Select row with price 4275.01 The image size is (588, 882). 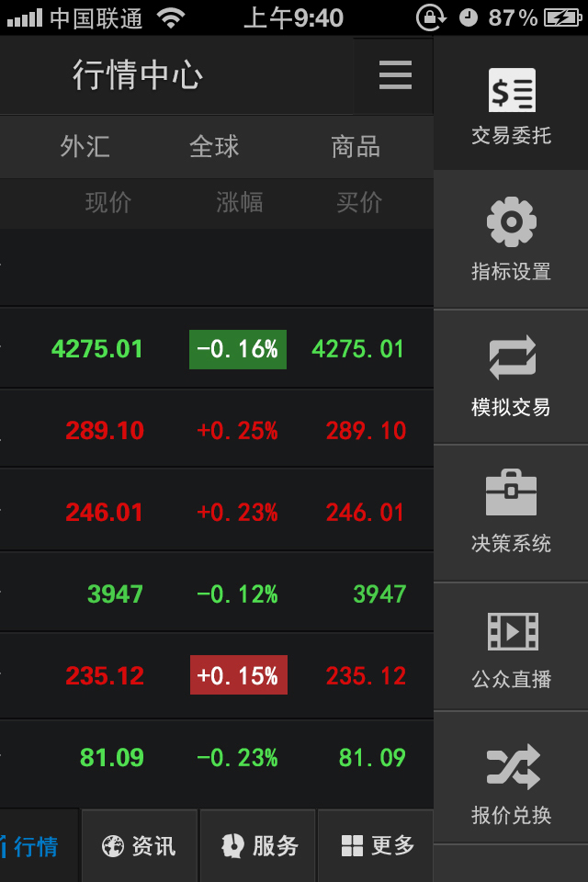[x=217, y=349]
